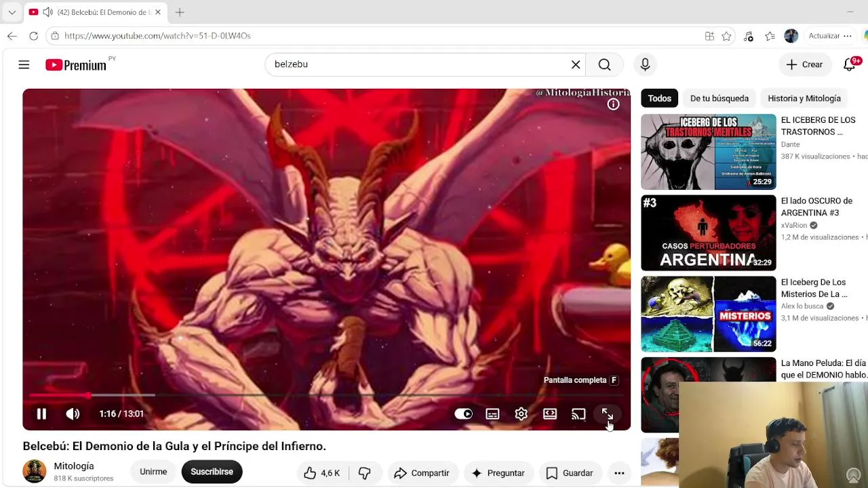Expand the browser tab list chevron

tap(12, 12)
